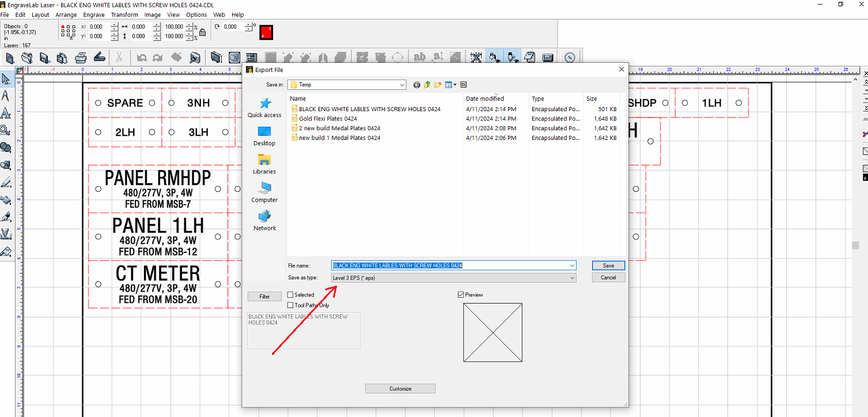
Task: Open the View Menu dropdown in dialog
Action: tap(451, 85)
